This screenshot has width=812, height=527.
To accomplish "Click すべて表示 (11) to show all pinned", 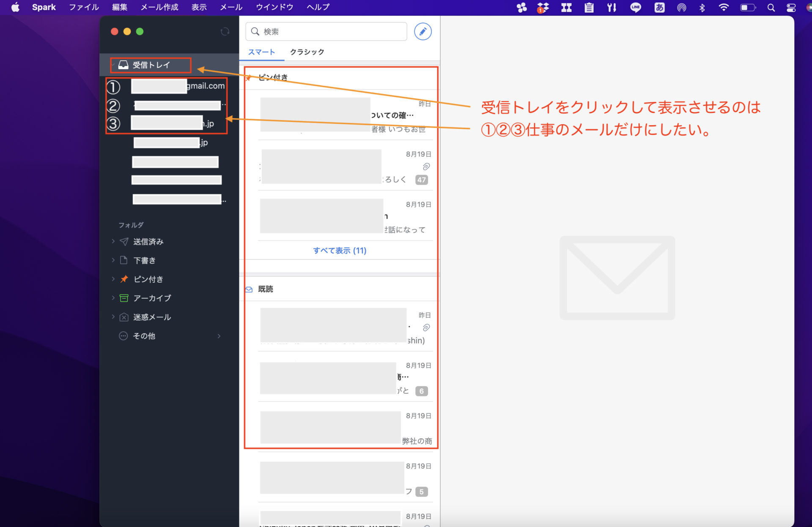I will click(340, 250).
